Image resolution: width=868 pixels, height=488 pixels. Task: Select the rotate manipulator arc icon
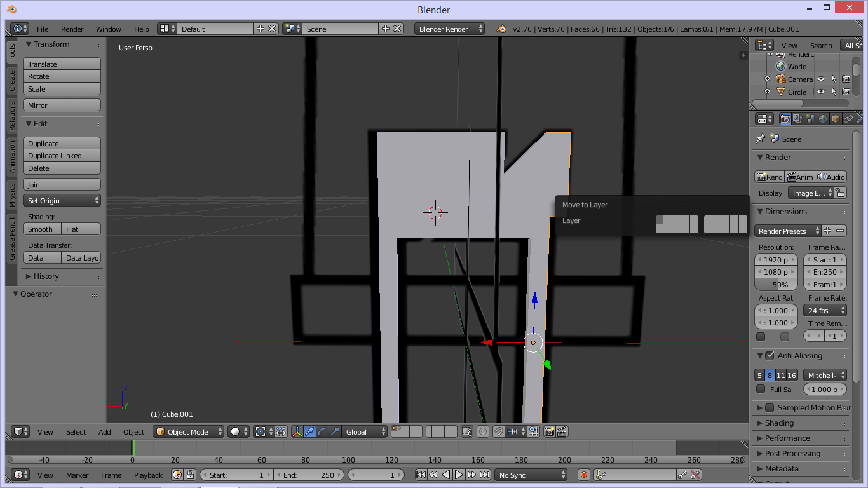tap(322, 431)
